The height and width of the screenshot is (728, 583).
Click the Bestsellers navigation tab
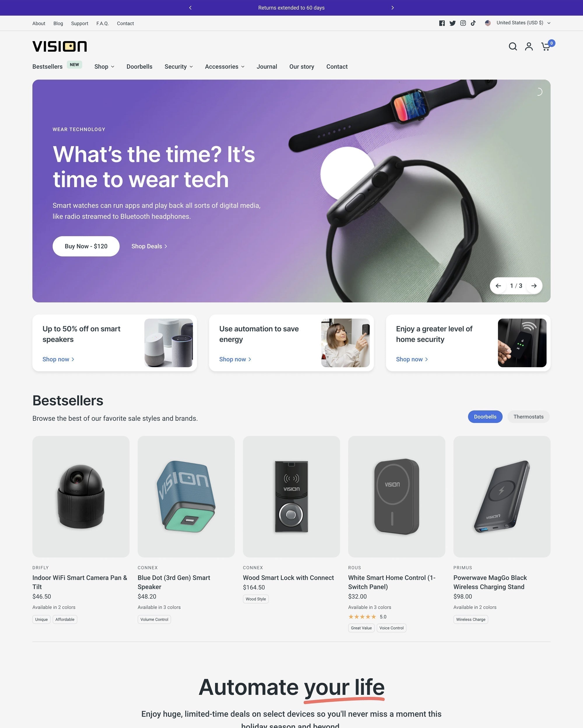point(47,67)
